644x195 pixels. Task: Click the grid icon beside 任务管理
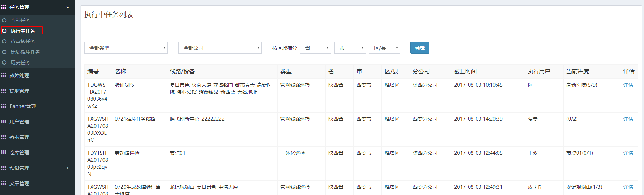point(4,7)
